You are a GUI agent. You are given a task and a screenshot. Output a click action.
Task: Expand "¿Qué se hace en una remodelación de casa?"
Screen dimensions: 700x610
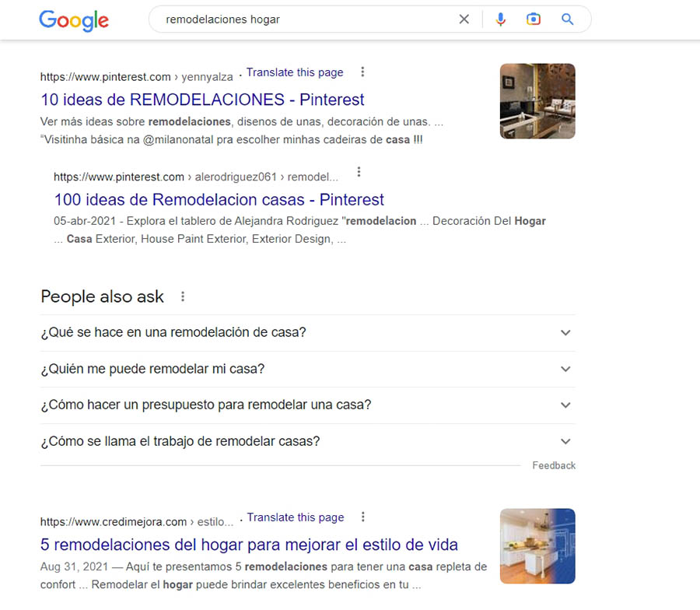pos(565,333)
